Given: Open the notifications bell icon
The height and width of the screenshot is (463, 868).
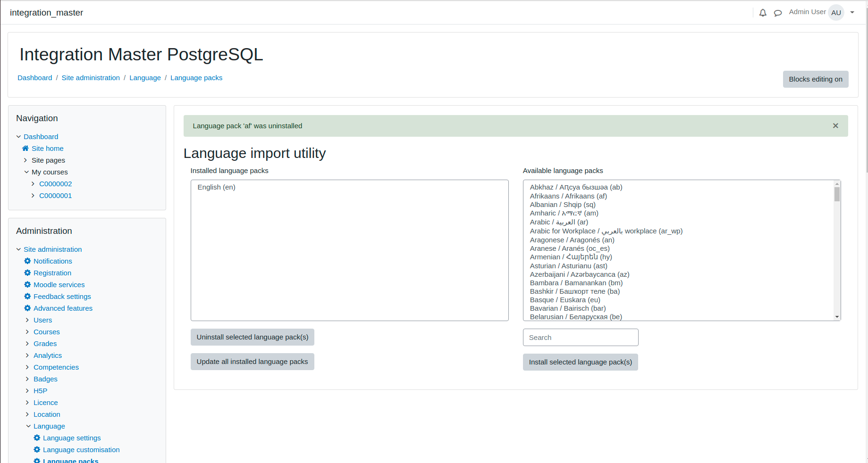Looking at the screenshot, I should point(763,13).
